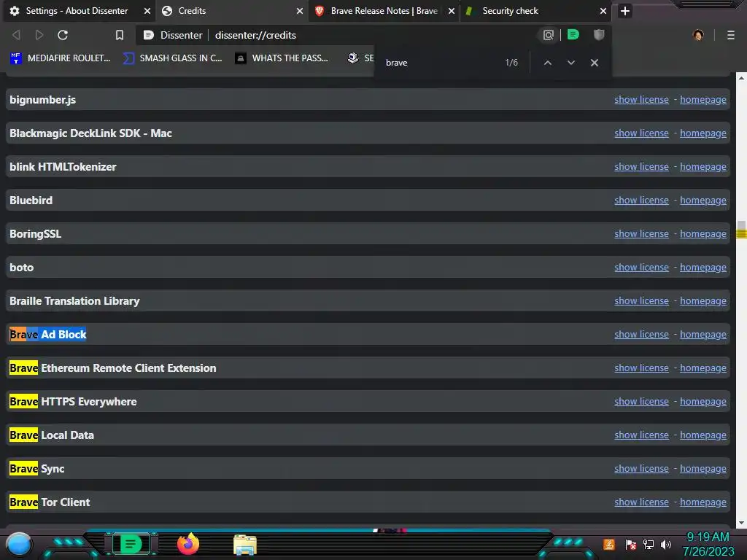Open homepage link for Brave Ethereum Remote Client

(x=703, y=368)
